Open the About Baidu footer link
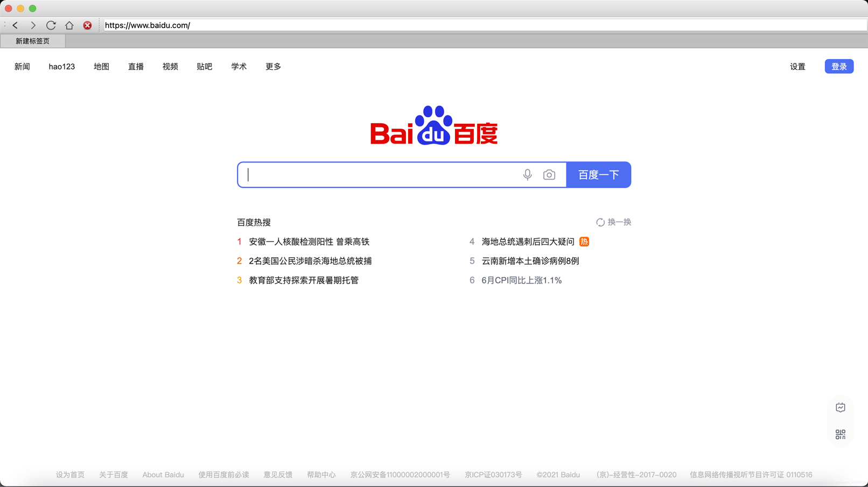This screenshot has height=487, width=868. click(x=163, y=475)
